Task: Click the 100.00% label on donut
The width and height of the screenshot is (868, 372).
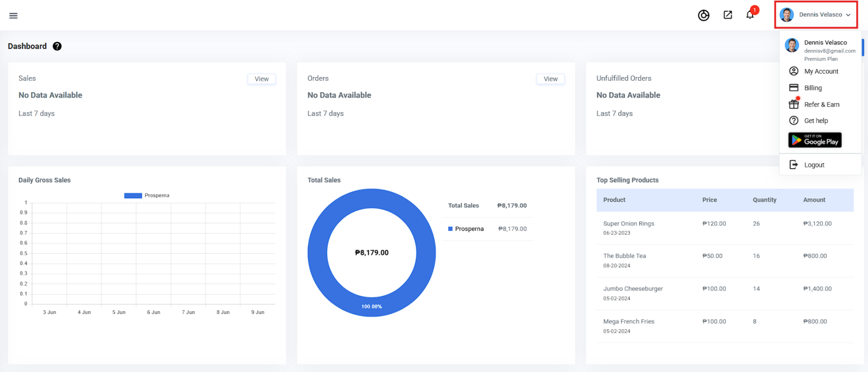Action: coord(372,306)
